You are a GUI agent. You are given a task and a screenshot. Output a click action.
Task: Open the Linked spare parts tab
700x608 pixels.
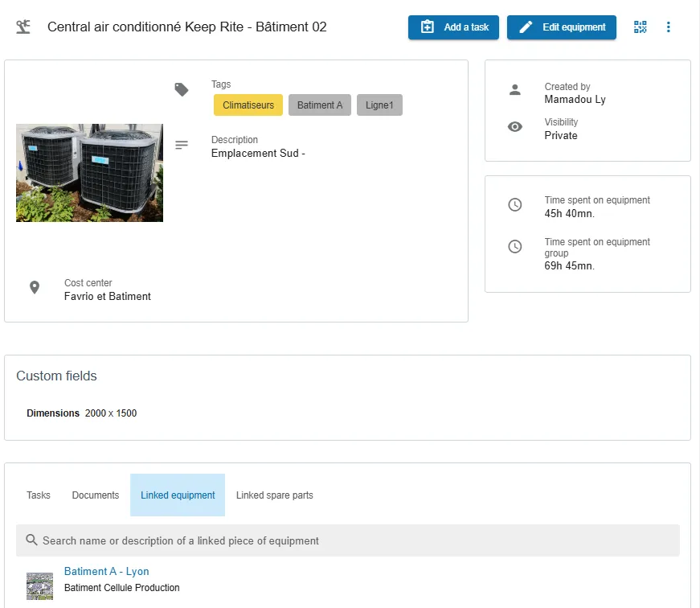[275, 495]
